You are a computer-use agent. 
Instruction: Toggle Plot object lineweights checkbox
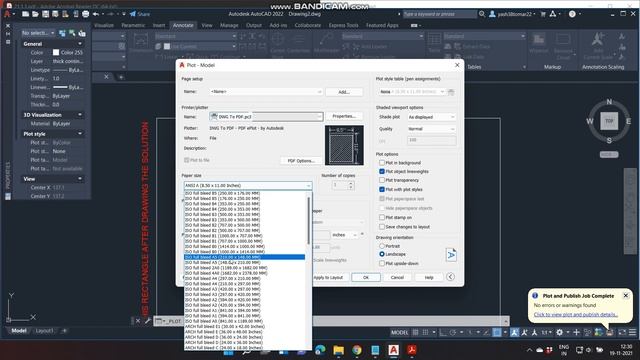tap(382, 171)
